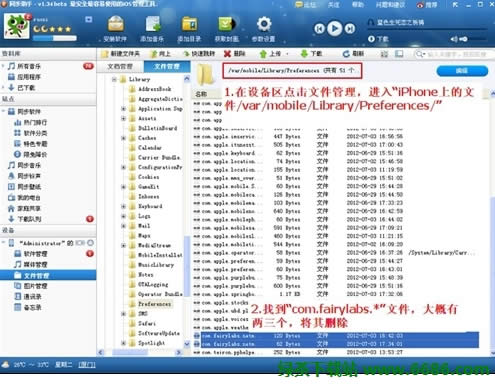Open Memos (备忘录) under the device
Image resolution: width=495 pixels, height=385 pixels.
(28, 307)
